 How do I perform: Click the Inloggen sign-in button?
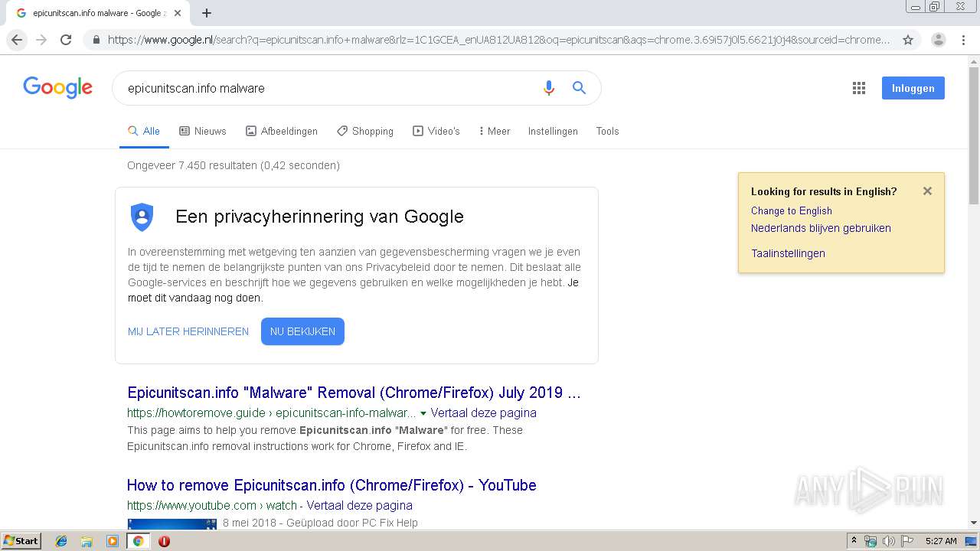point(913,88)
